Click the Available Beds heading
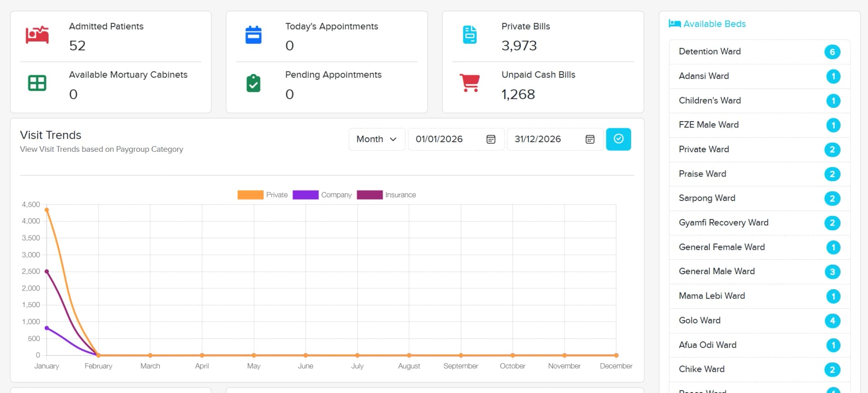 click(714, 23)
